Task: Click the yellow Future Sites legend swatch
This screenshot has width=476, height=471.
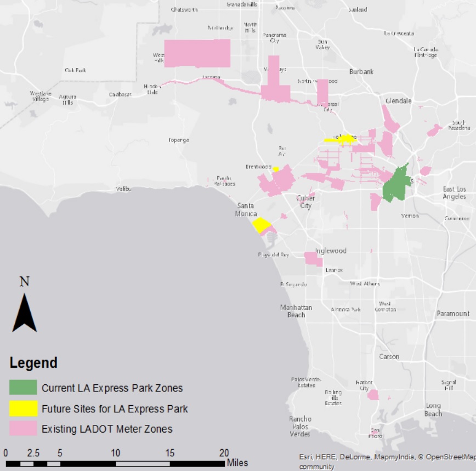Action: [23, 408]
